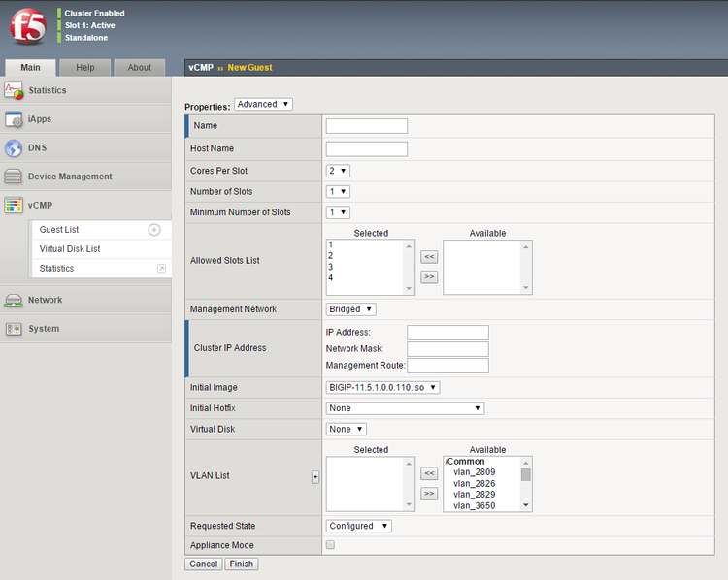Screen dimensions: 728x580
Task: Open Virtual Disk List in sidebar
Action: coord(70,249)
